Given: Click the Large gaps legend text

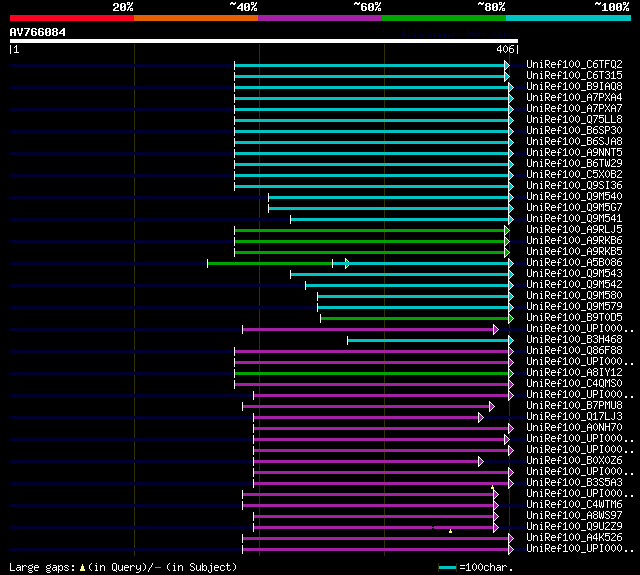Looking at the screenshot, I should pos(42,567).
